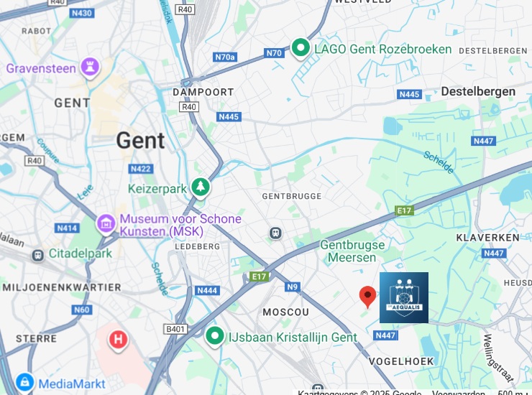Click the Gravensteen castle marker icon
This screenshot has height=395, width=532.
90,67
